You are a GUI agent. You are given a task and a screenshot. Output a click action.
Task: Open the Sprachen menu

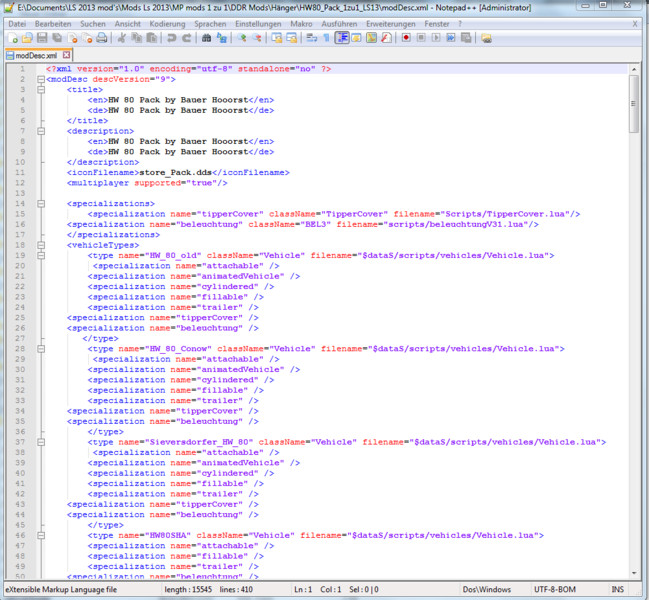pyautogui.click(x=210, y=24)
